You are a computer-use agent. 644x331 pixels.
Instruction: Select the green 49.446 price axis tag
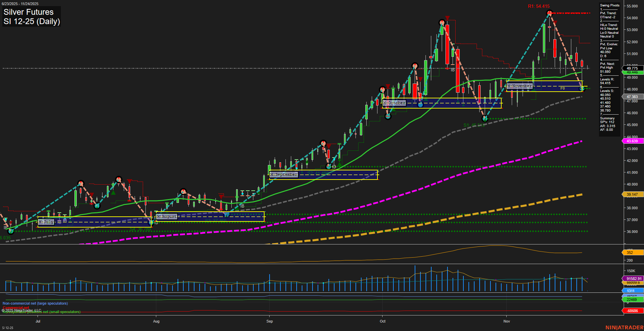(x=631, y=72)
